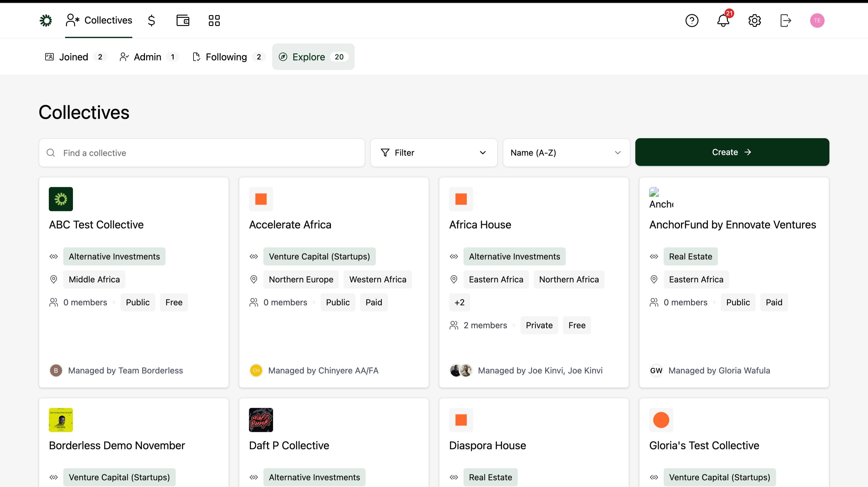Click the Find a collective search field
The height and width of the screenshot is (487, 868).
(202, 153)
